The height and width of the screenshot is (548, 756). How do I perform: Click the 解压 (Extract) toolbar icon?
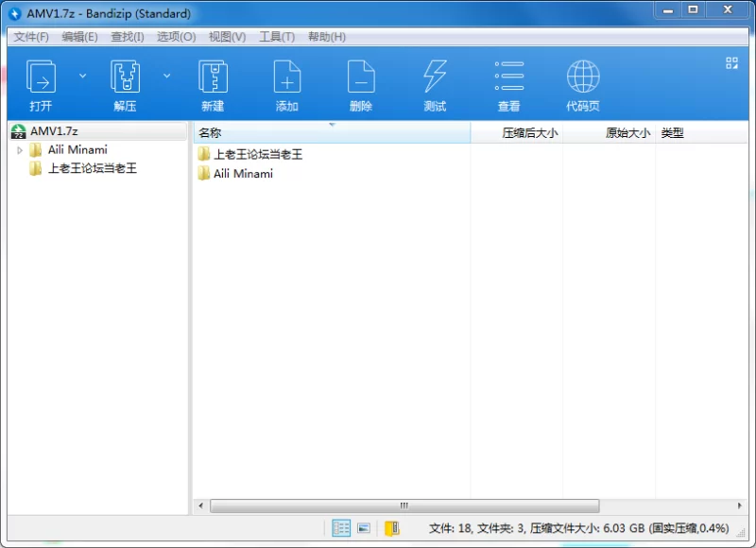125,77
